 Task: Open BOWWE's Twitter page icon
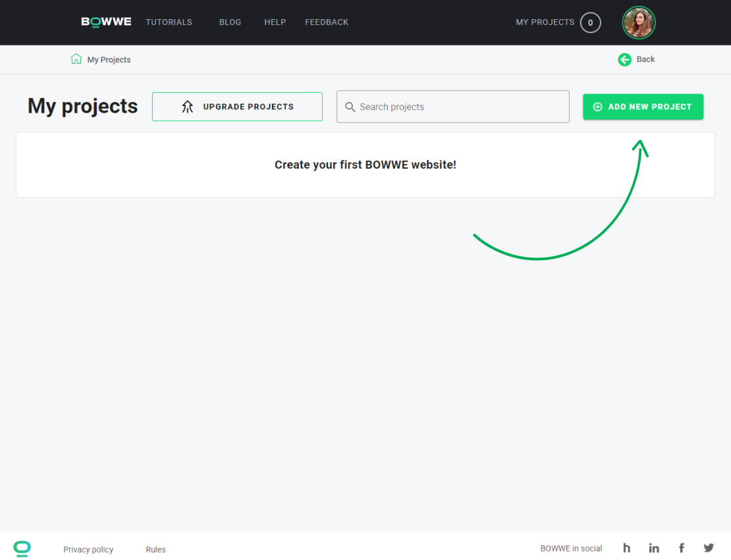pos(709,548)
